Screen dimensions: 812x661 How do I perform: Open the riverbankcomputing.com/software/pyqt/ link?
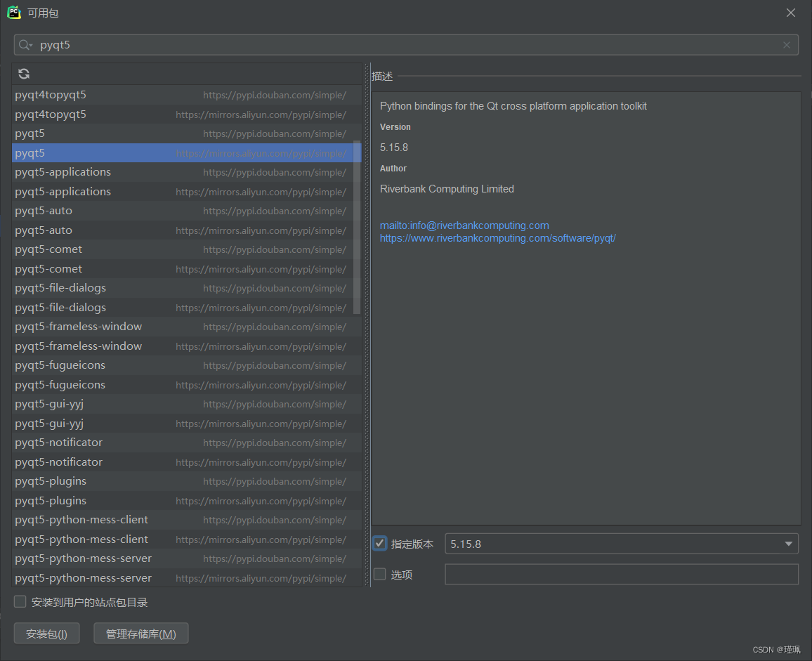click(x=497, y=238)
